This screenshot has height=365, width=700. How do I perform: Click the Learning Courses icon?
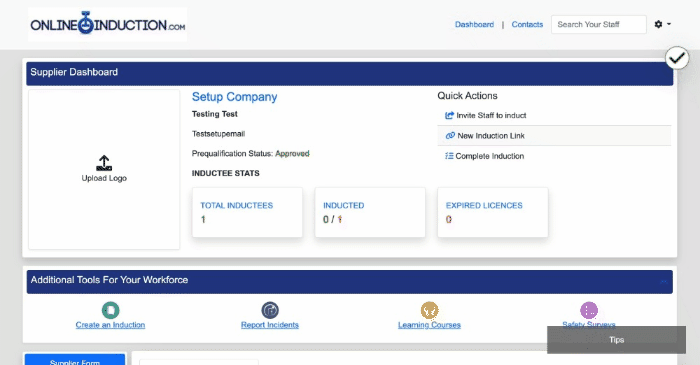pos(429,310)
